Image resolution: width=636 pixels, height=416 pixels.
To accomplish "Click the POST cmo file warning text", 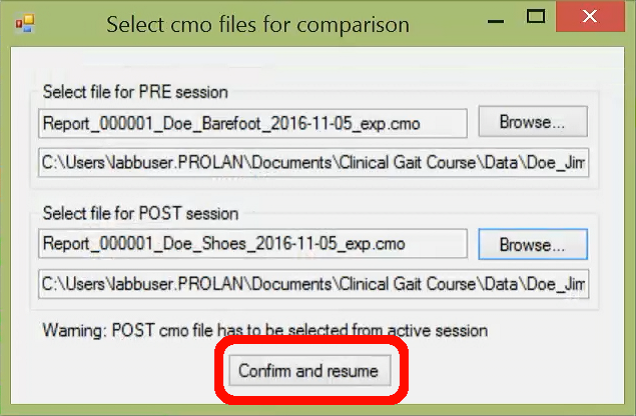I will (265, 330).
